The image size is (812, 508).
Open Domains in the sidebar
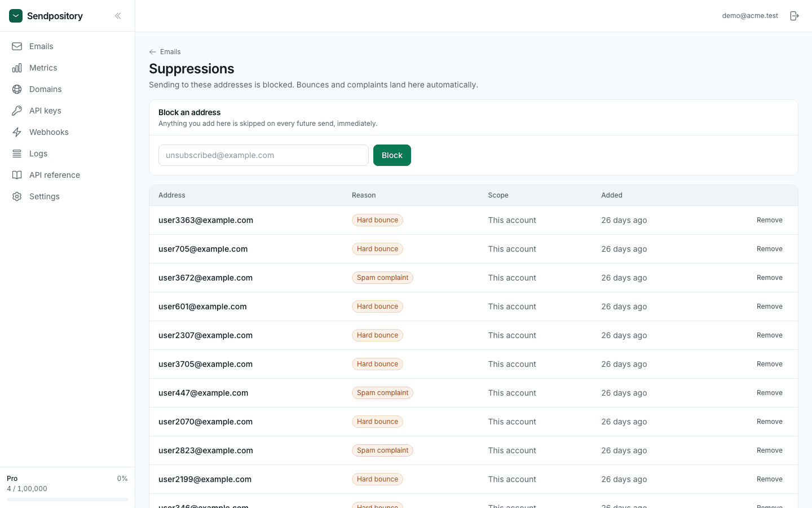68,89
